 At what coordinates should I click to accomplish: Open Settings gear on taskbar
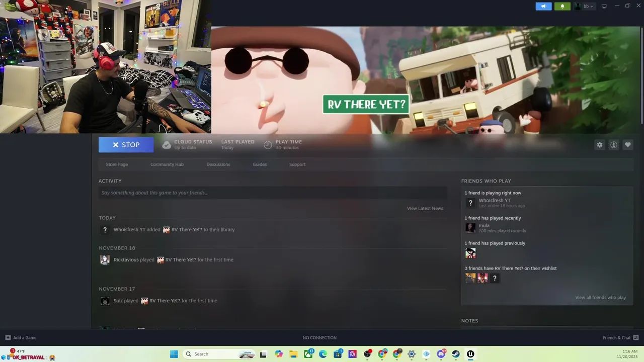412,354
